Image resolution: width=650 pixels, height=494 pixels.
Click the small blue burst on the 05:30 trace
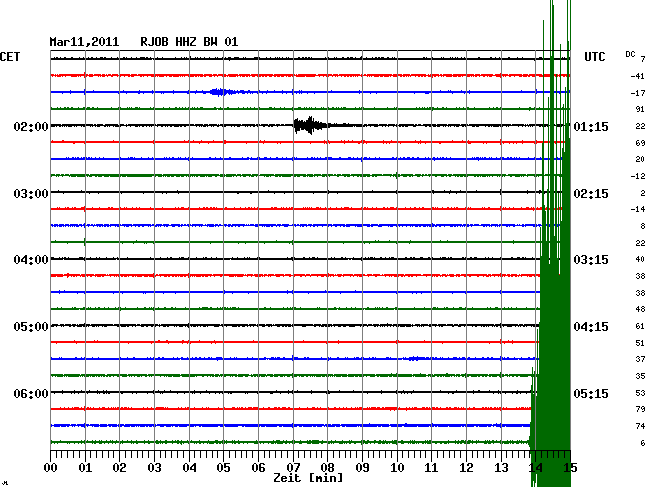(x=415, y=358)
